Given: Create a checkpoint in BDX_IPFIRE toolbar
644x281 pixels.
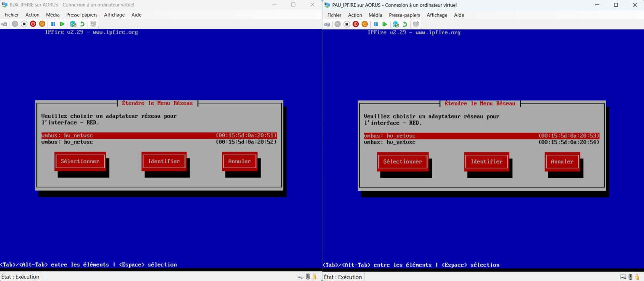Looking at the screenshot, I should pyautogui.click(x=73, y=24).
